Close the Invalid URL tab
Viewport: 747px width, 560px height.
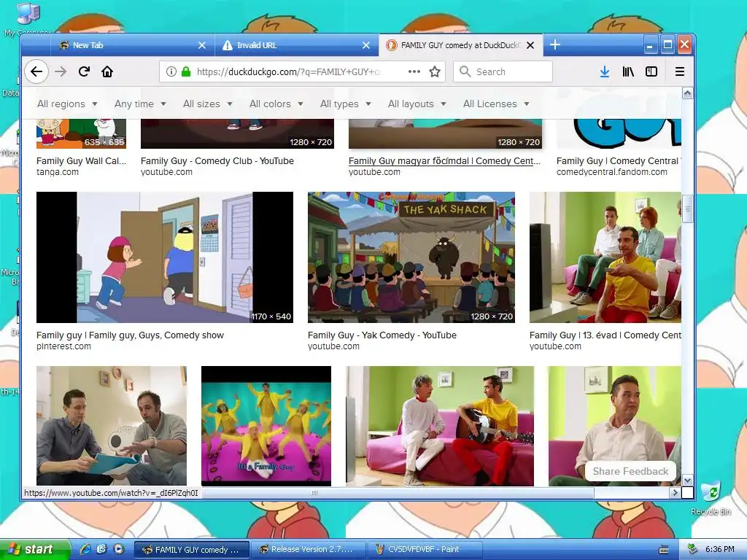(366, 45)
